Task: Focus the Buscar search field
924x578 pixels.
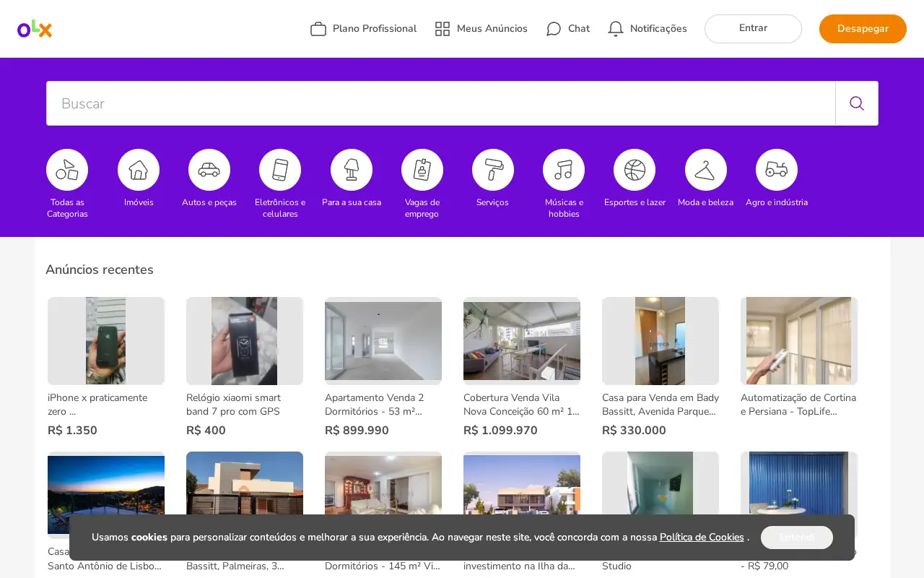Action: (x=441, y=103)
